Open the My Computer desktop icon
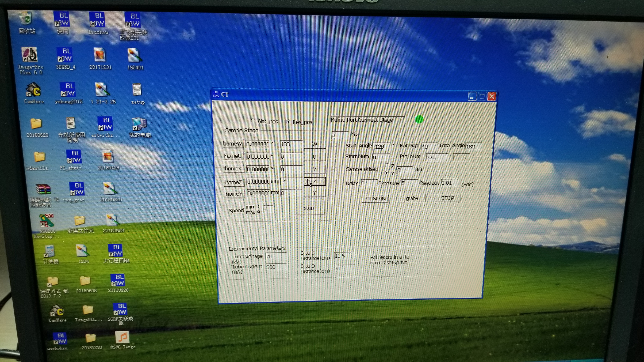This screenshot has height=362, width=644. (139, 124)
